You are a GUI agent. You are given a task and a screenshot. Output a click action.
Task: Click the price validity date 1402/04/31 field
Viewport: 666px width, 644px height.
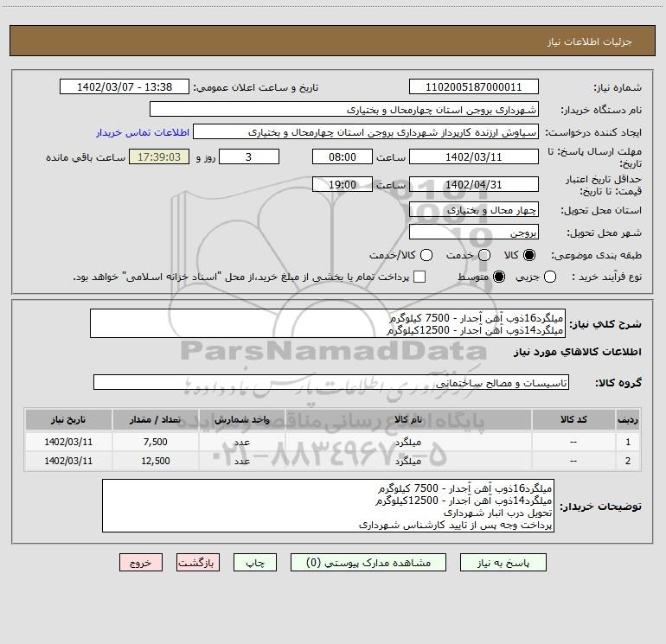click(x=474, y=184)
